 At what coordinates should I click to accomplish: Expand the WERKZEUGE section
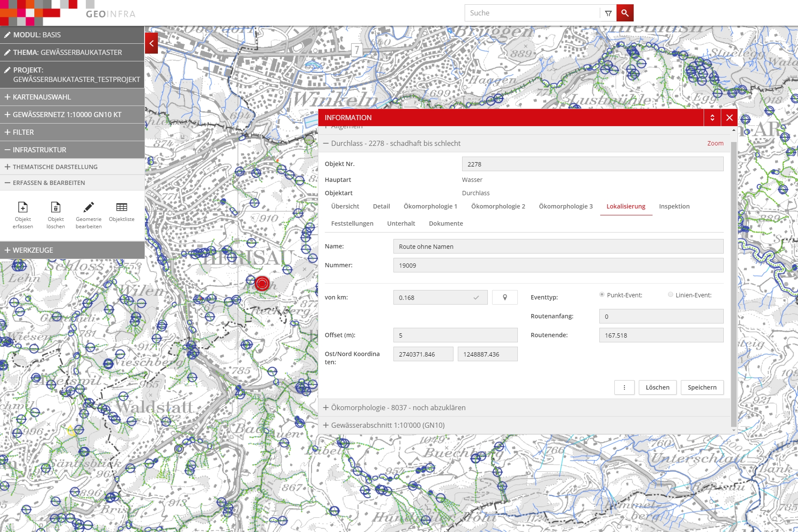[72, 250]
